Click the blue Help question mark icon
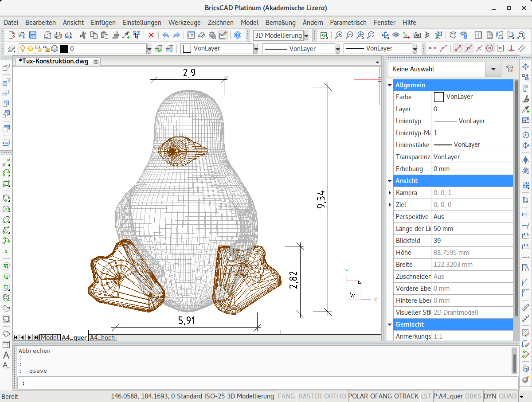This screenshot has height=402, width=532. click(238, 35)
